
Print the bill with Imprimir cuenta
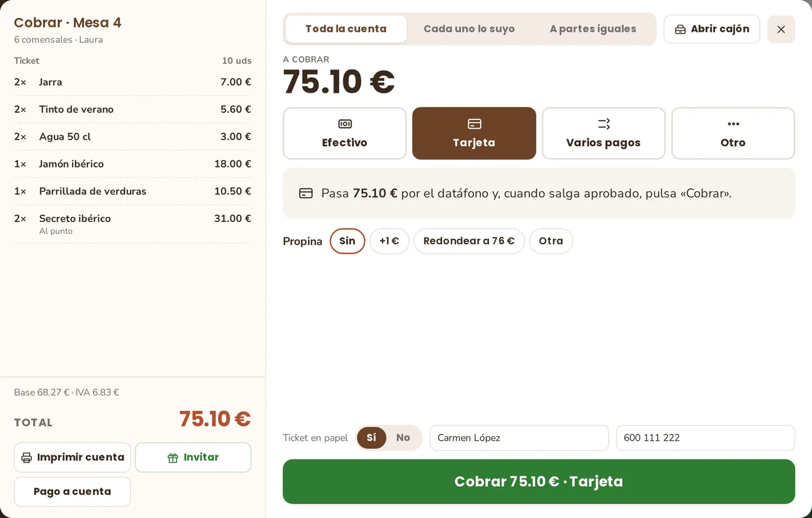click(72, 458)
